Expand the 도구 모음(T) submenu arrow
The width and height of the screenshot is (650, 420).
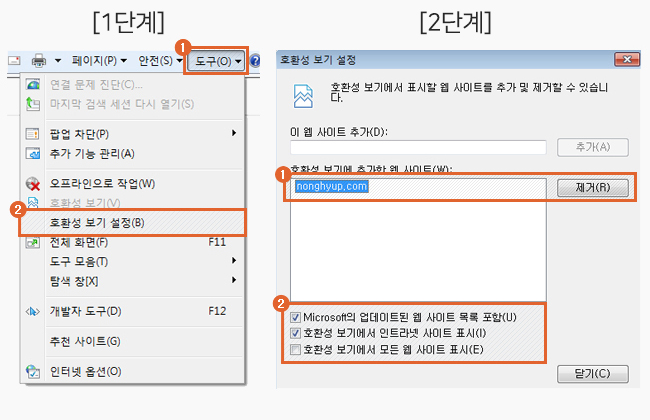pos(234,260)
